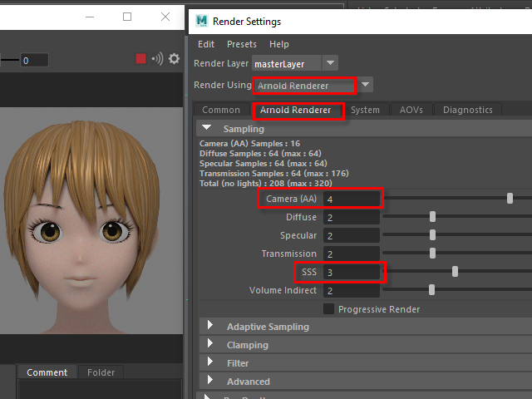Open the Edit menu in Render Settings

click(205, 44)
